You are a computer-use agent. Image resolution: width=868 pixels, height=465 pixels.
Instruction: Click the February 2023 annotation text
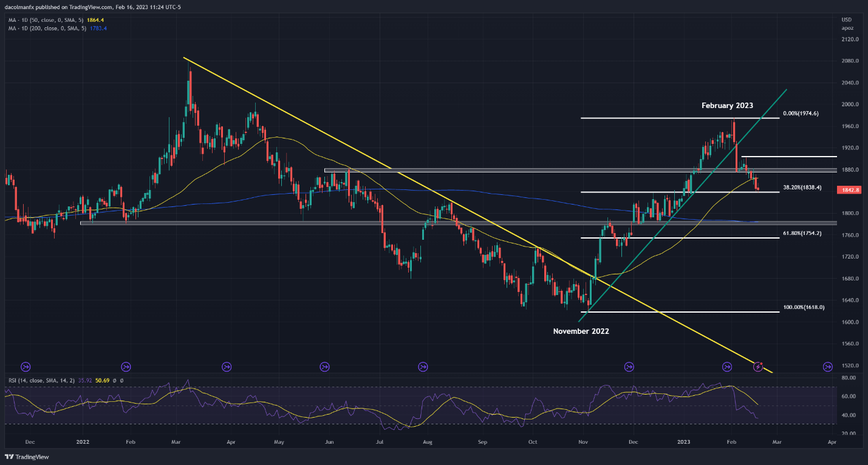pos(727,106)
